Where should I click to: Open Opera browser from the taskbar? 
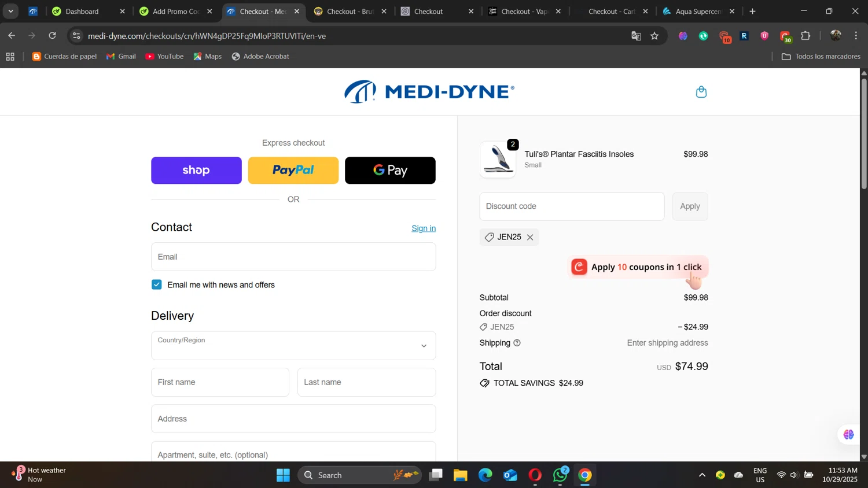[535, 475]
